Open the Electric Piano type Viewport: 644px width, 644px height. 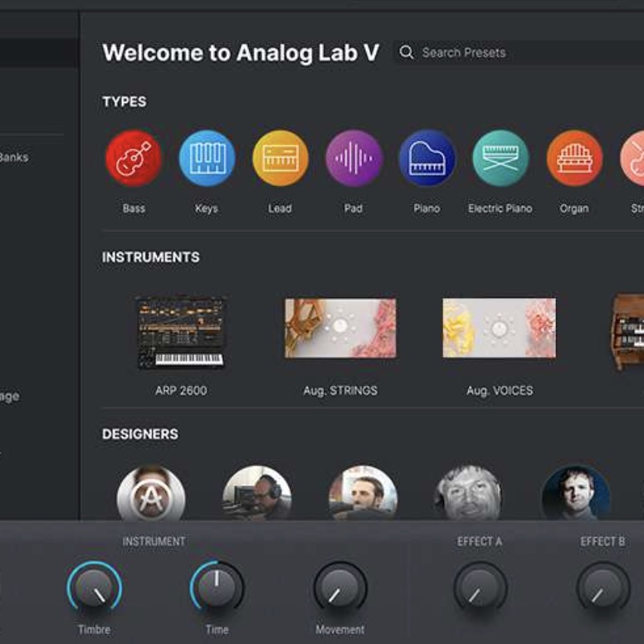tap(500, 159)
